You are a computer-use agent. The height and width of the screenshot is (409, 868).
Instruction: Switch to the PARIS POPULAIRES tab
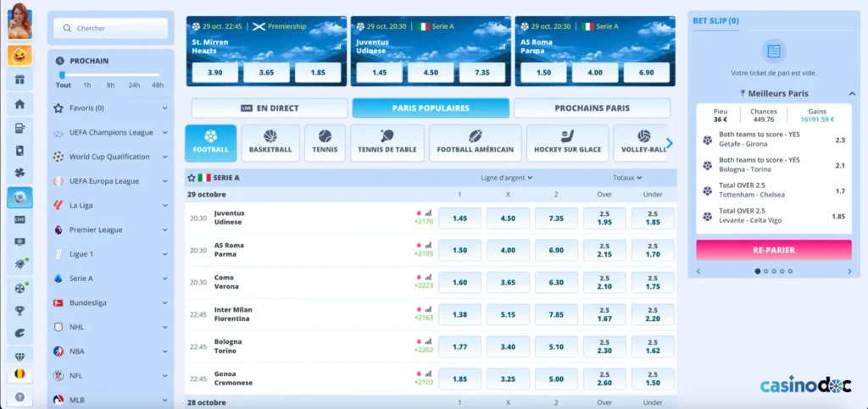point(431,108)
